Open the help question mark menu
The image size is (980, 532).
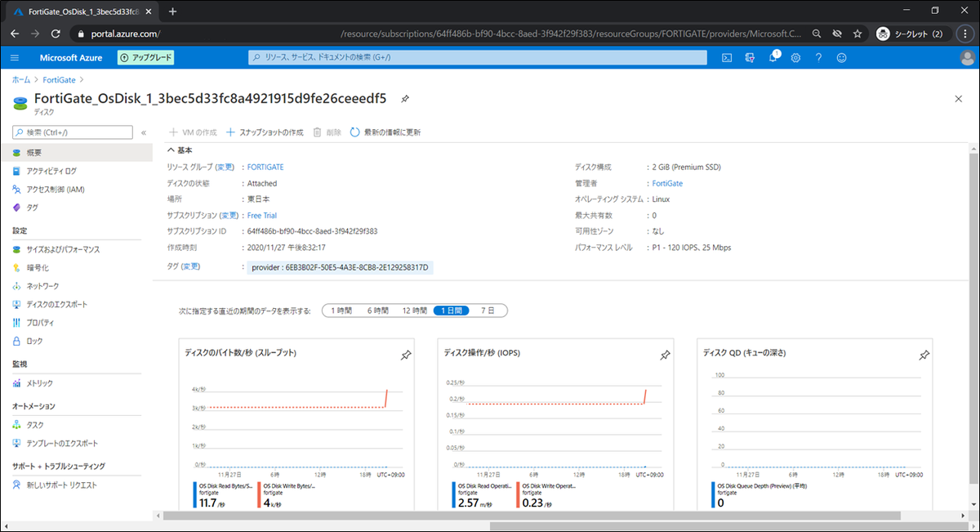818,57
